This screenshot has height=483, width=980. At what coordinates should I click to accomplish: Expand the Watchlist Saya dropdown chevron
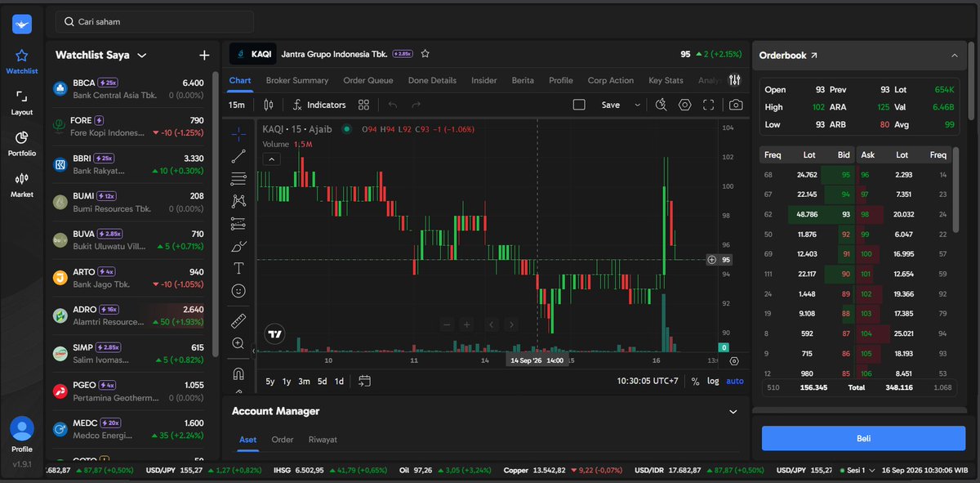click(142, 56)
